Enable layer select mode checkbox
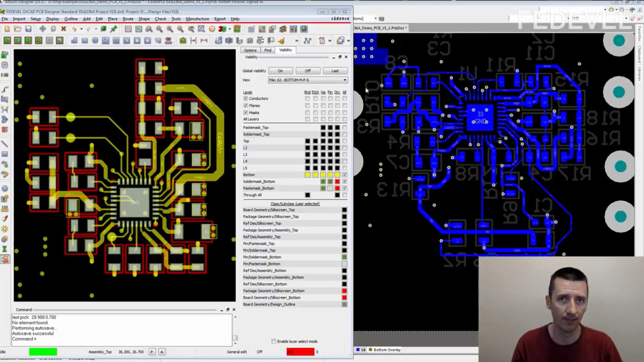Viewport: 644px width, 362px height. click(x=274, y=341)
